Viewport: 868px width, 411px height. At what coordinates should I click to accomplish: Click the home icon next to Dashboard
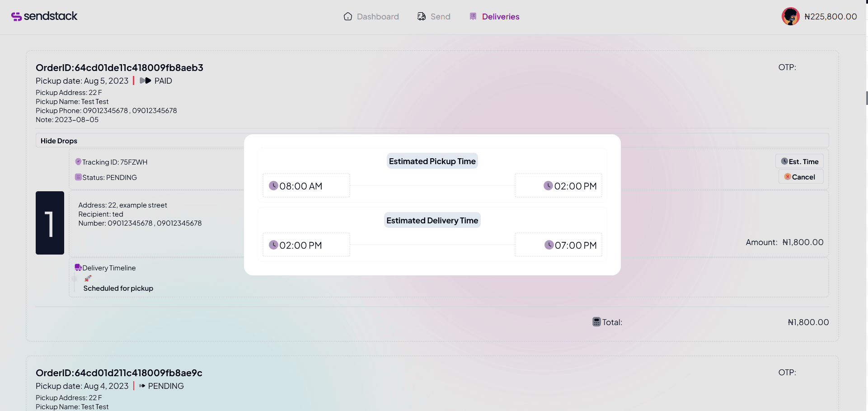click(x=348, y=16)
